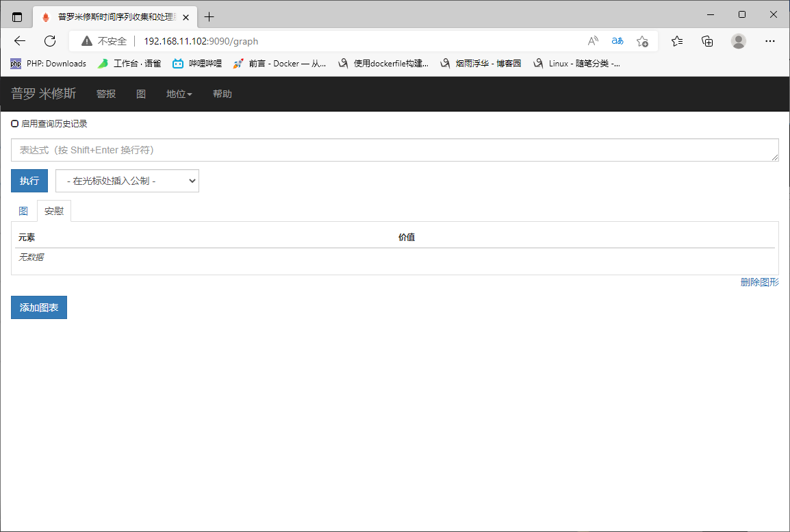Open the 前言 - Docker bookmark
This screenshot has width=790, height=532.
coord(279,64)
